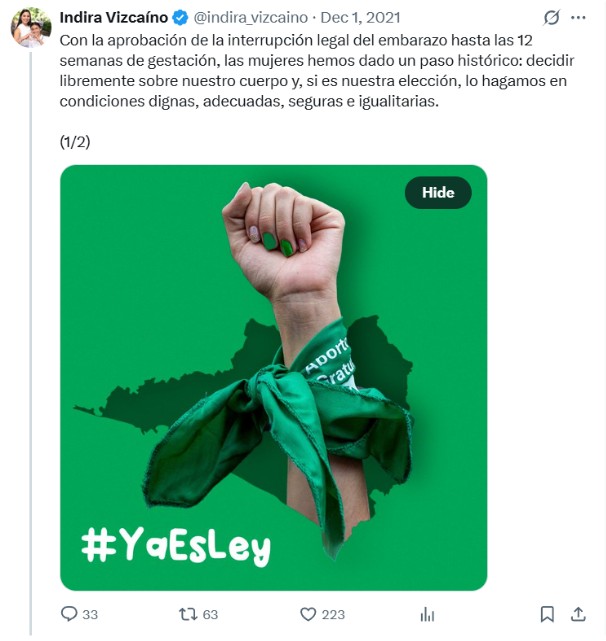Click the Grok slashed-circle icon
606x641 pixels.
[x=551, y=18]
